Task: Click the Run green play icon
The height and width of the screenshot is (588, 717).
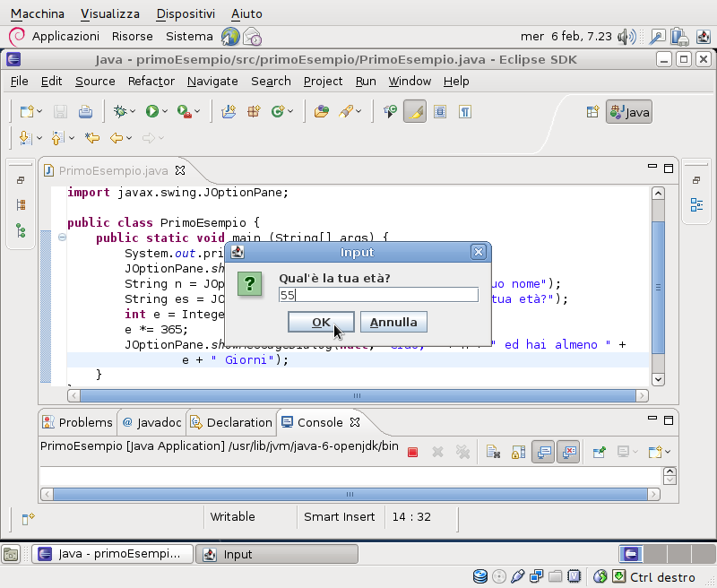Action: (x=151, y=111)
